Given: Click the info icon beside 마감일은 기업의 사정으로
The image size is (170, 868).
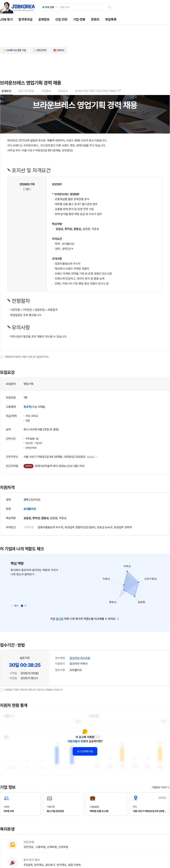Looking at the screenshot, I should pyautogui.click(x=2, y=689).
